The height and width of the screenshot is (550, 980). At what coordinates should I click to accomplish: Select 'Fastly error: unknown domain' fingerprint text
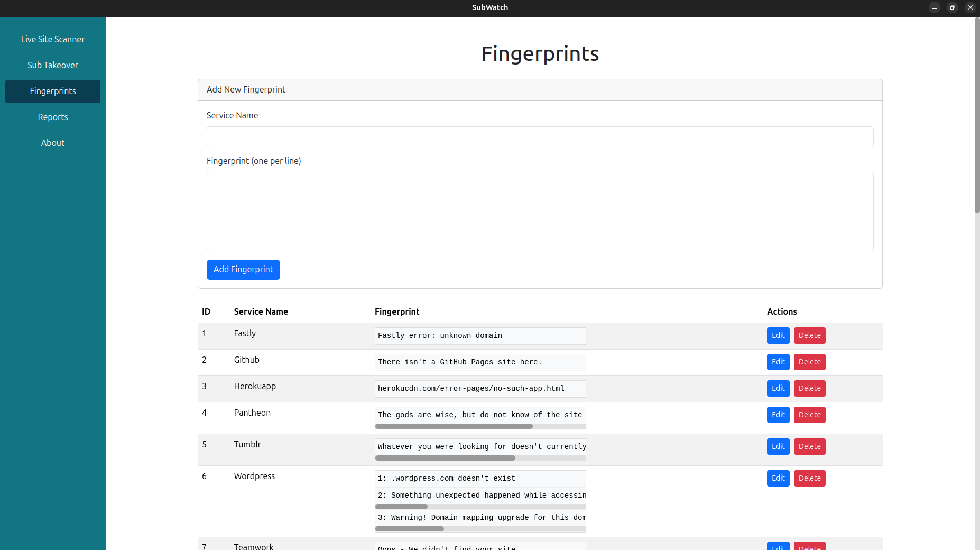click(x=440, y=335)
